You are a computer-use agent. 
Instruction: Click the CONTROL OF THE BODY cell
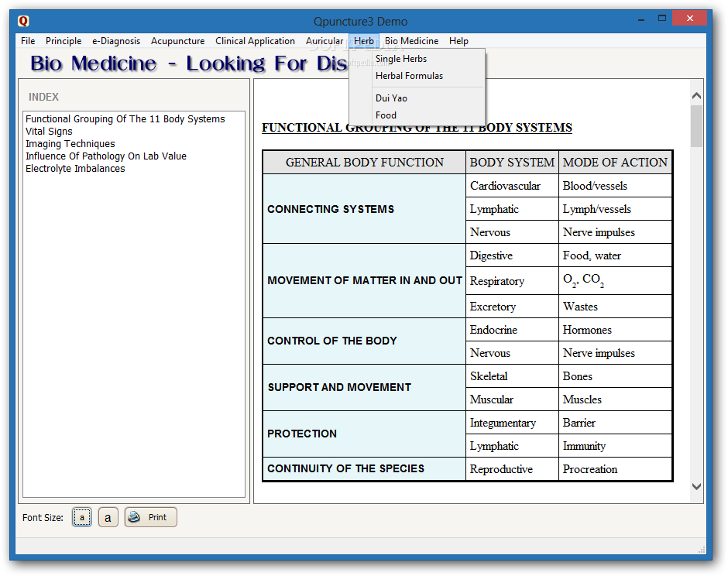(x=364, y=341)
